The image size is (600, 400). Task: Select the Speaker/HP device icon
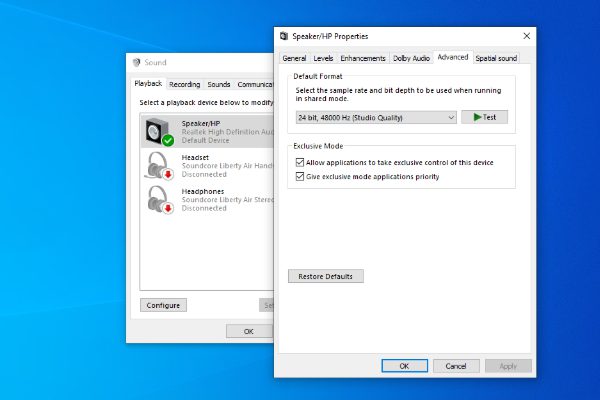click(x=159, y=132)
